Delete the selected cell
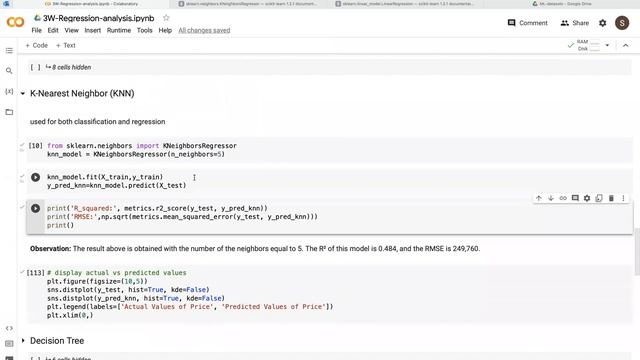The height and width of the screenshot is (360, 640). [611, 198]
